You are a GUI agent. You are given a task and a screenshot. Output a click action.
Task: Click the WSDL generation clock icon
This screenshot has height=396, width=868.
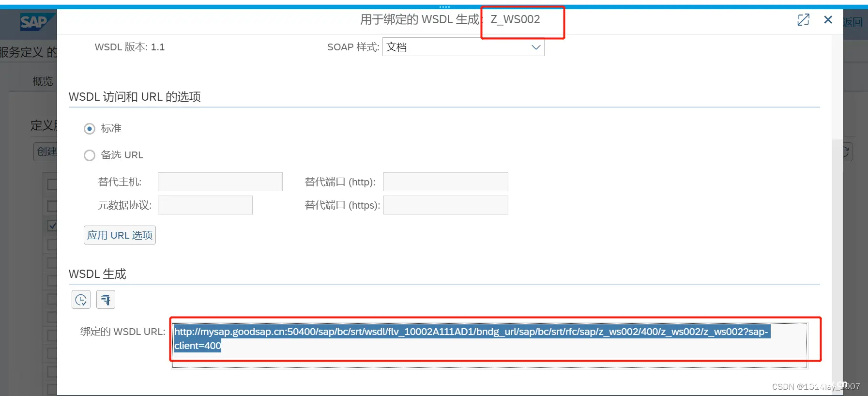[81, 300]
